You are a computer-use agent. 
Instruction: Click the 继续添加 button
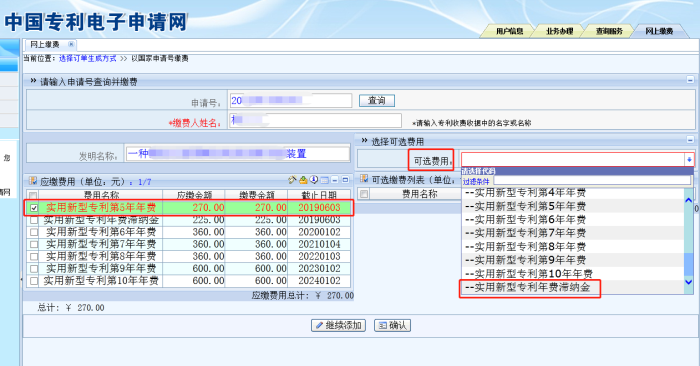[x=338, y=325]
